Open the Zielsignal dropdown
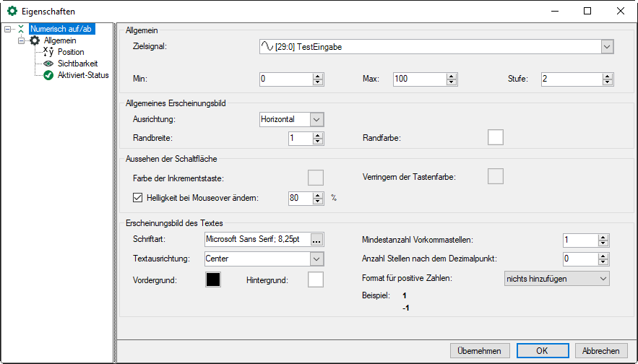 (606, 47)
